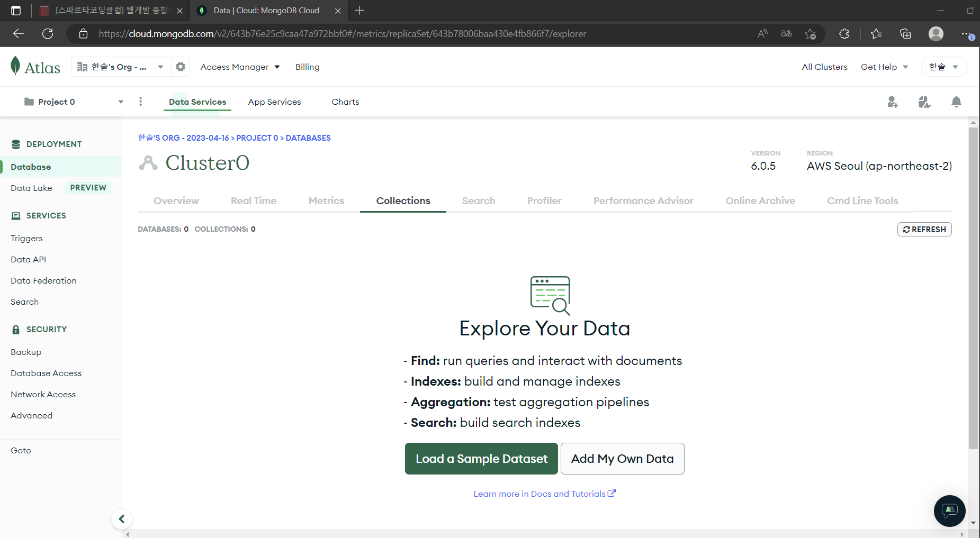Add page to favorites star icon
Screen dimensions: 980x538
coord(810,34)
